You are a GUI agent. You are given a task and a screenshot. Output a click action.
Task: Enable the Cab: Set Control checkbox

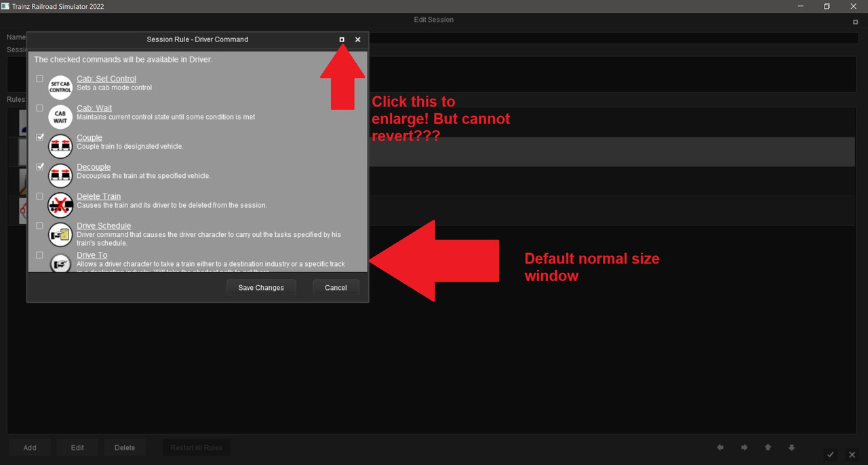click(39, 79)
